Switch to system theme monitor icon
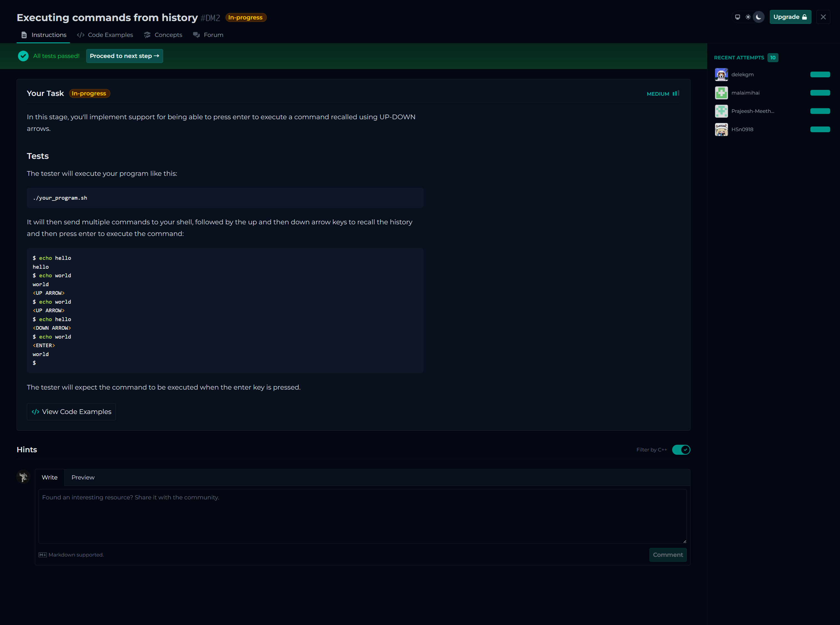 click(x=737, y=17)
